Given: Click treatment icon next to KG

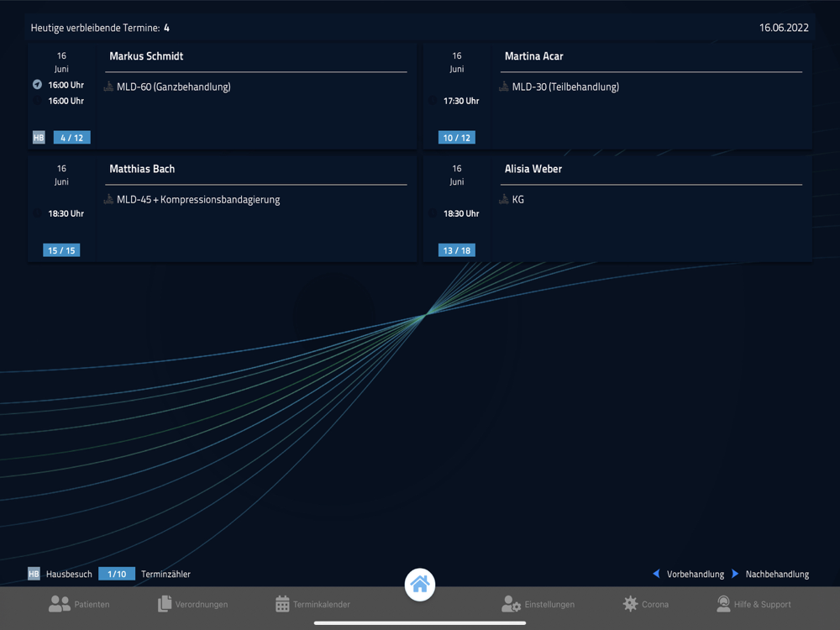Looking at the screenshot, I should tap(503, 199).
